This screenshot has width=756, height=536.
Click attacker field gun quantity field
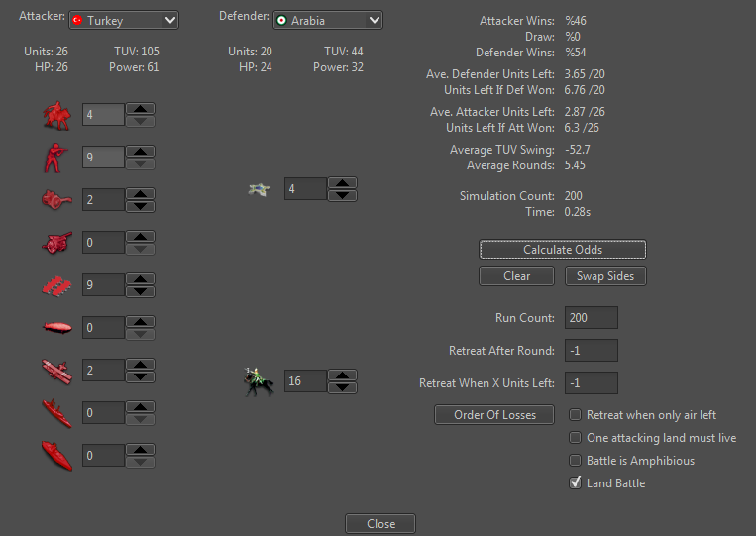coord(104,199)
